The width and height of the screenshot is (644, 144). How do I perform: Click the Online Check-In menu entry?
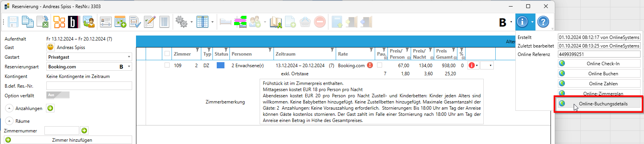coord(599,63)
